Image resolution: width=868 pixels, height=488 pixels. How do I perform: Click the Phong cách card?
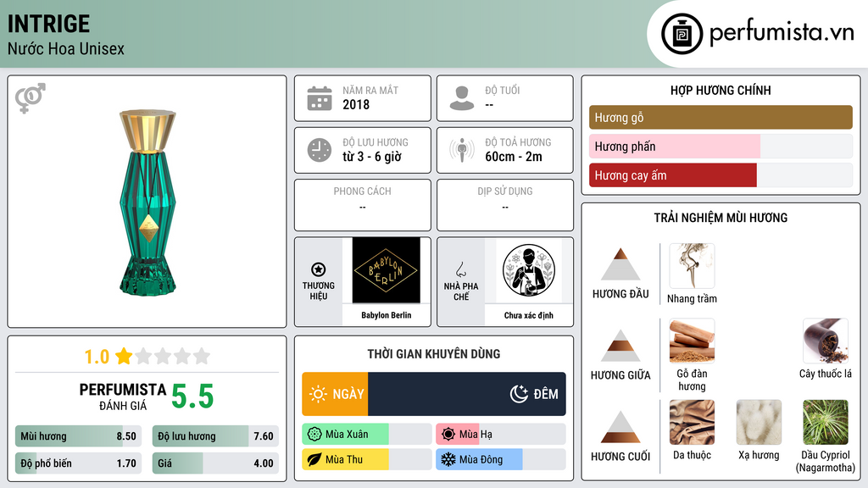(363, 205)
